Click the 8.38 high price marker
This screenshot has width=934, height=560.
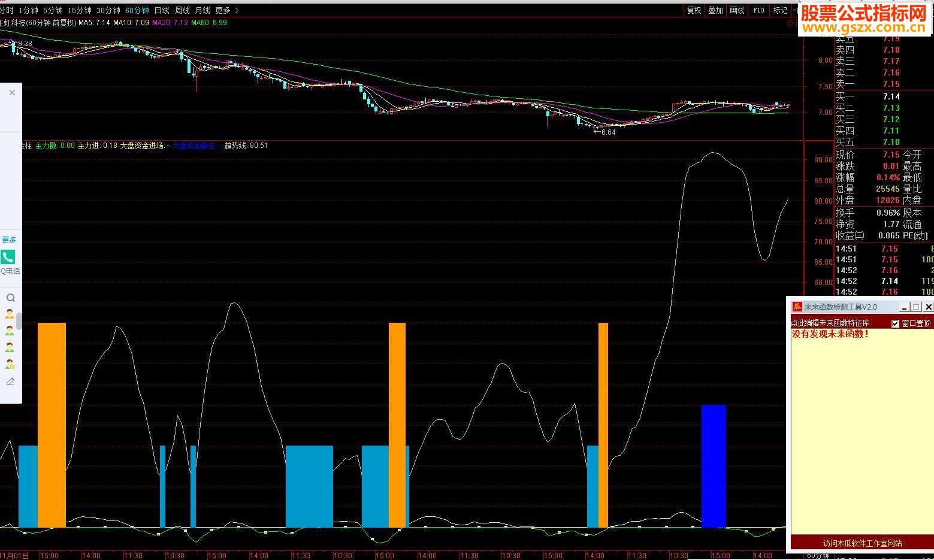[x=25, y=44]
